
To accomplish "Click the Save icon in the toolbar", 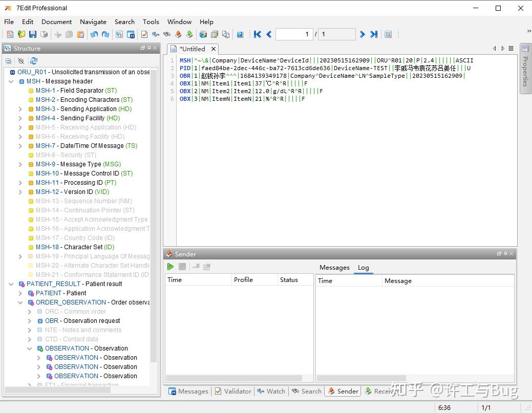I will pyautogui.click(x=32, y=34).
